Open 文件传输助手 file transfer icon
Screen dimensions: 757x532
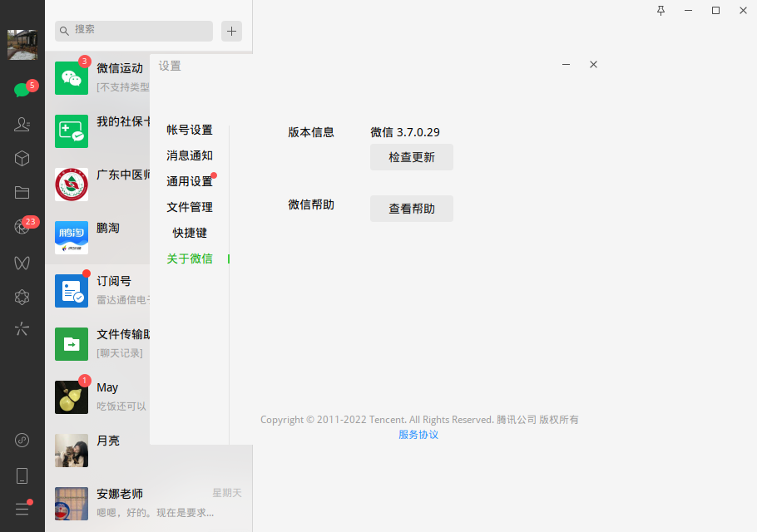point(72,344)
